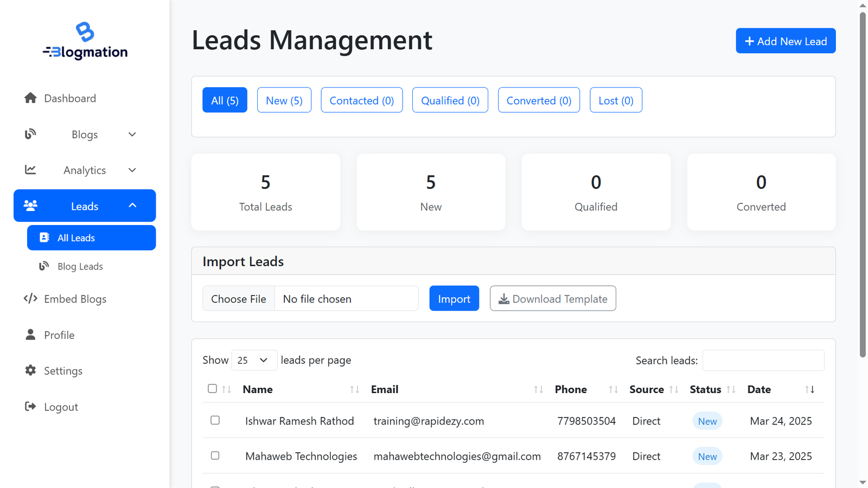Click the Import button
The width and height of the screenshot is (868, 488).
click(454, 298)
